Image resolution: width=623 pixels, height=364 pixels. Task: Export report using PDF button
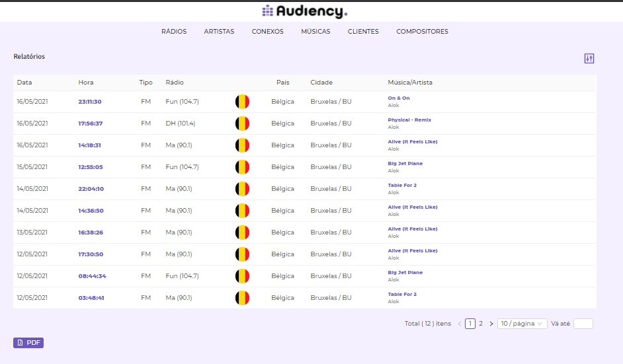[28, 343]
